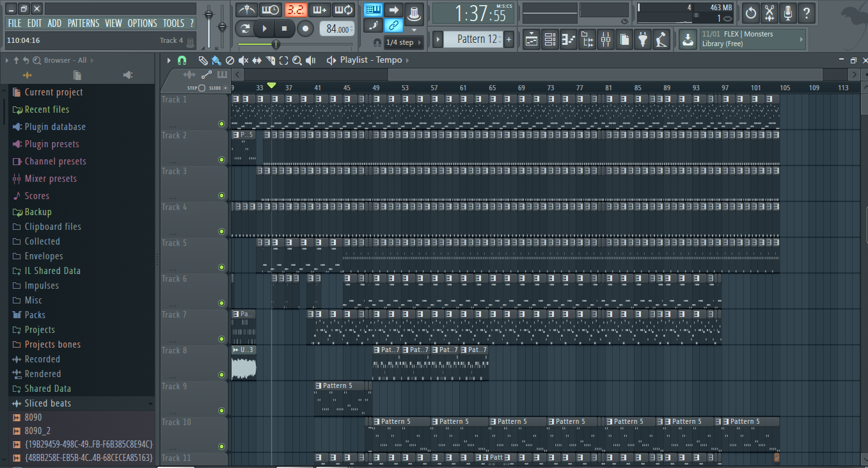Select the Slice tool in playlist
Screen dimensions: 868x468
click(270, 60)
